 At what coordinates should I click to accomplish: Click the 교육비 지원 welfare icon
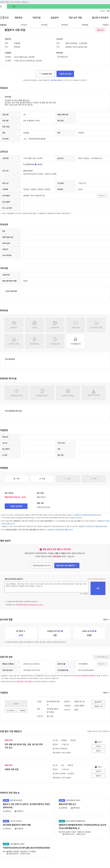point(76,325)
